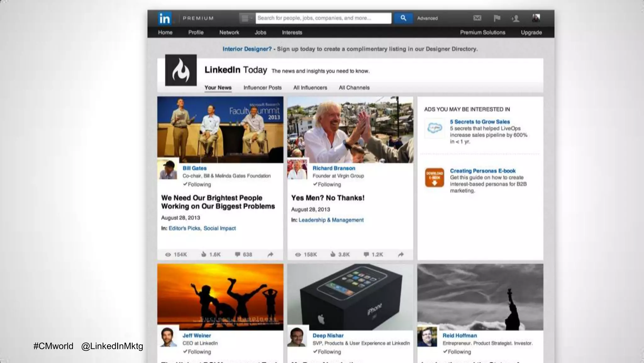This screenshot has height=363, width=644.
Task: Open the account profile photo menu
Action: pos(536,18)
